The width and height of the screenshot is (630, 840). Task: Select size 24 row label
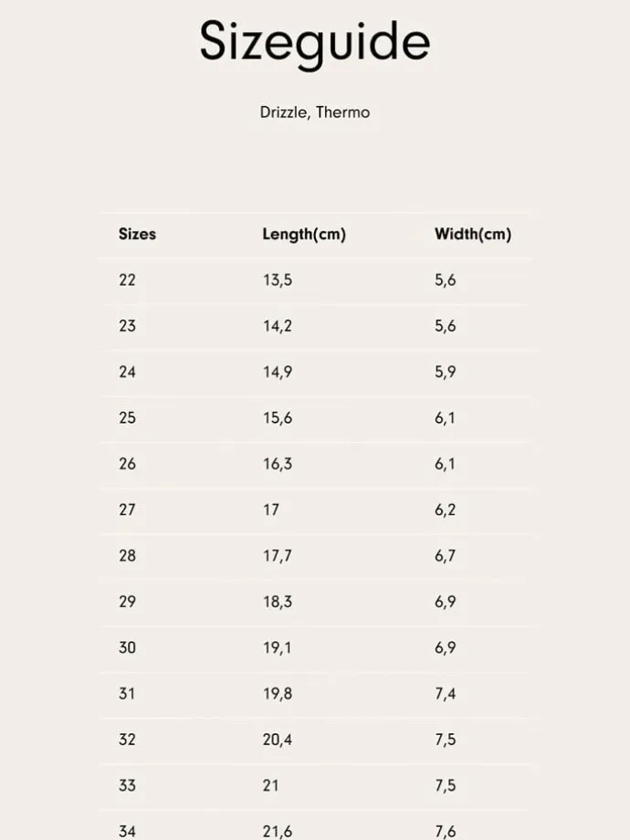point(127,373)
